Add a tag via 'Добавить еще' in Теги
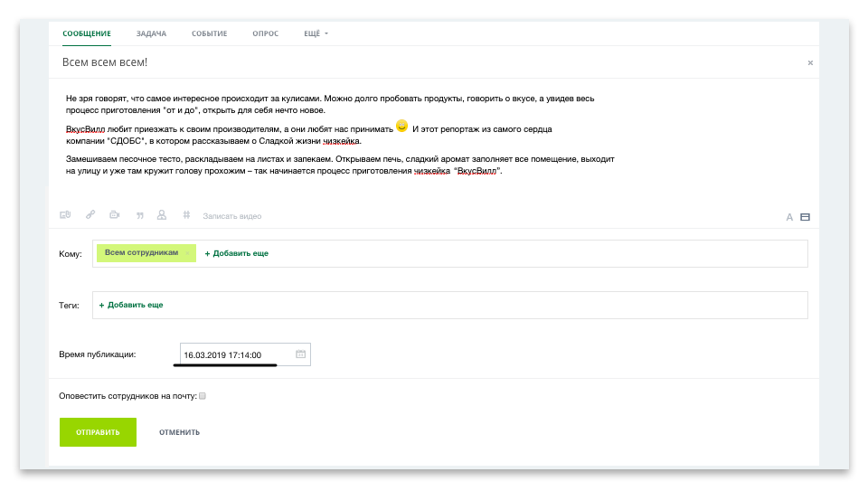 [x=130, y=305]
